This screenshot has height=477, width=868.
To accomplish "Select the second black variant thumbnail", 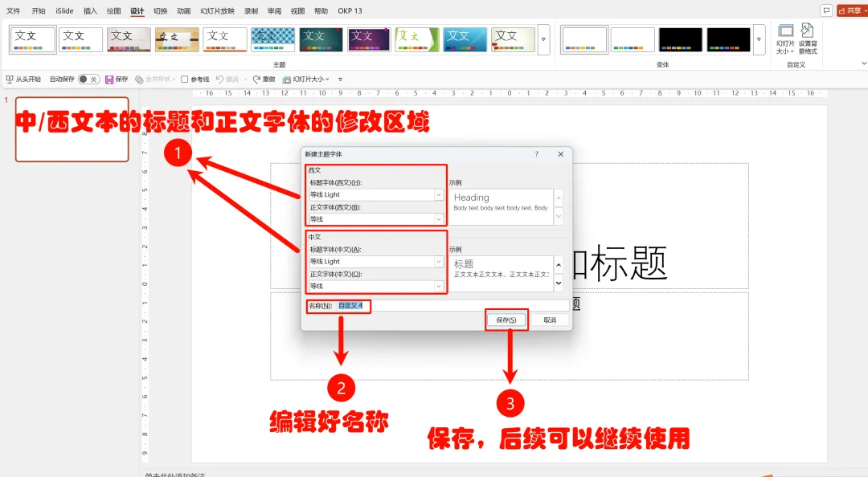I will pyautogui.click(x=728, y=40).
